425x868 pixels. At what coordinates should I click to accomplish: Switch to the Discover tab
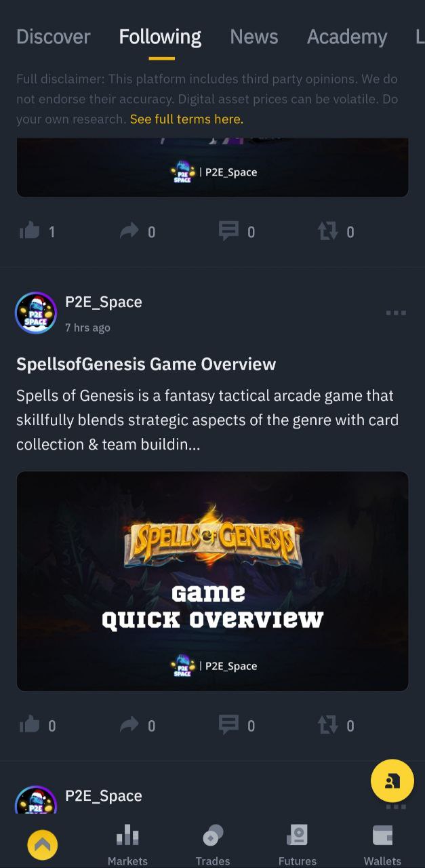(53, 37)
